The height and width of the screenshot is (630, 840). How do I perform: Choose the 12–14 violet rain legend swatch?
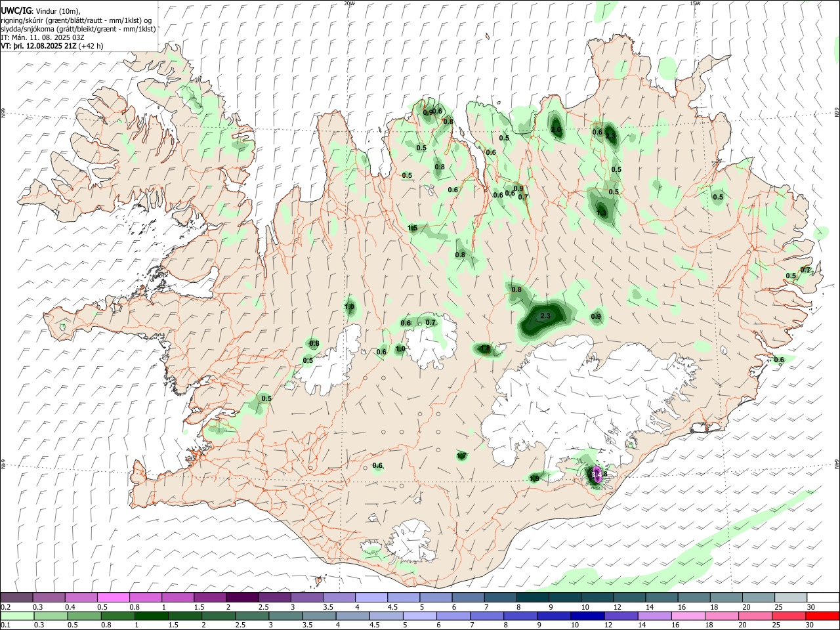pyautogui.click(x=621, y=616)
